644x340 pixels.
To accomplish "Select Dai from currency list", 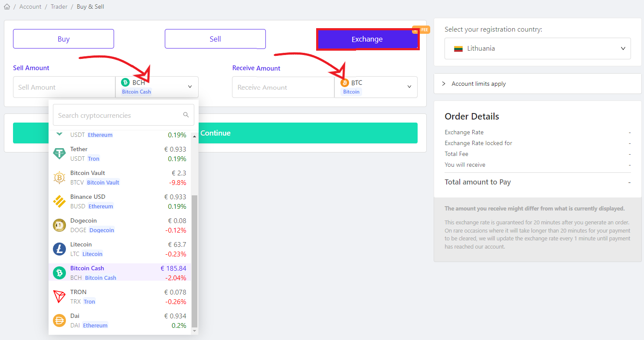I will click(120, 321).
